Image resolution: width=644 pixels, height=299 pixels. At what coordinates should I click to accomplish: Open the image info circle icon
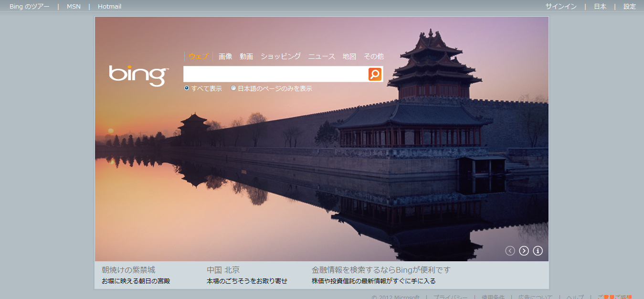coord(538,251)
